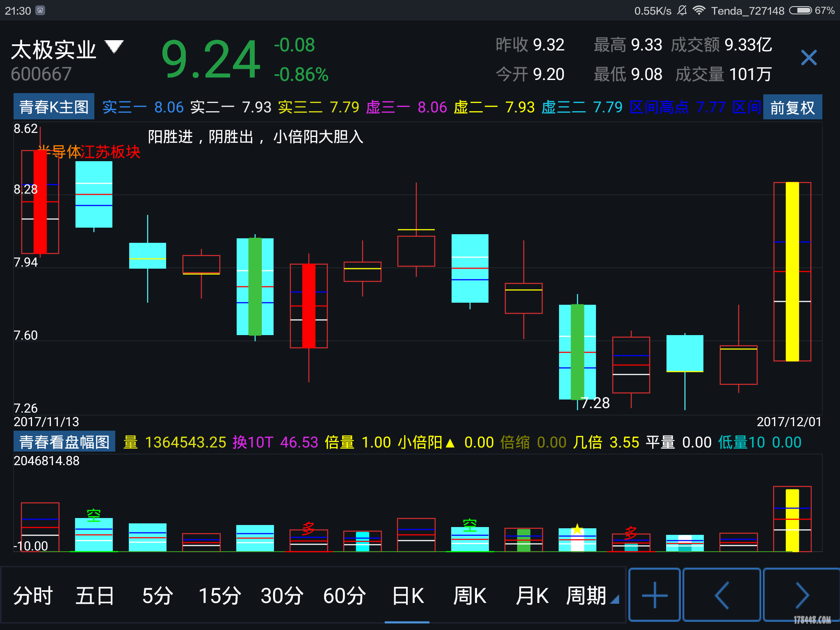Select the 15分 timeframe tab

click(219, 596)
